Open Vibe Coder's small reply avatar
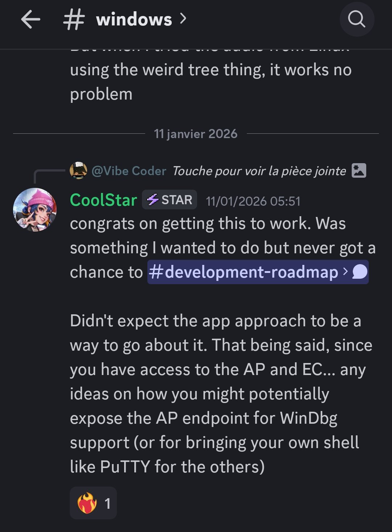Viewport: 392px width, 532px height. pyautogui.click(x=78, y=170)
